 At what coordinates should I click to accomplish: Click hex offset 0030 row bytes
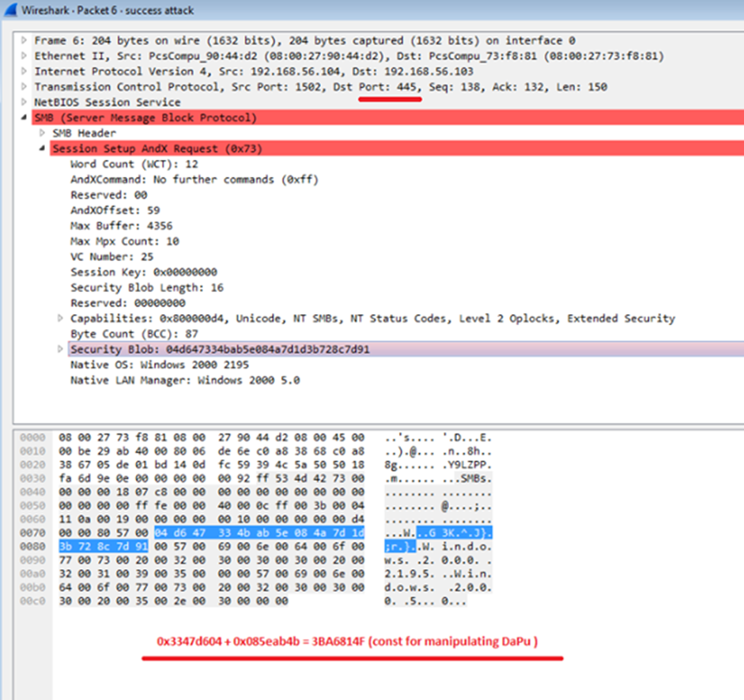coord(212,478)
